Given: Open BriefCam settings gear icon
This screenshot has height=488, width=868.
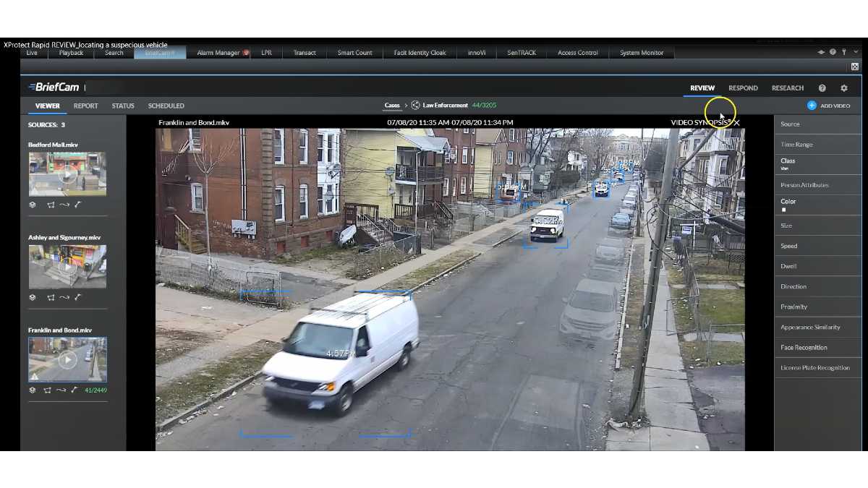Looking at the screenshot, I should [843, 88].
